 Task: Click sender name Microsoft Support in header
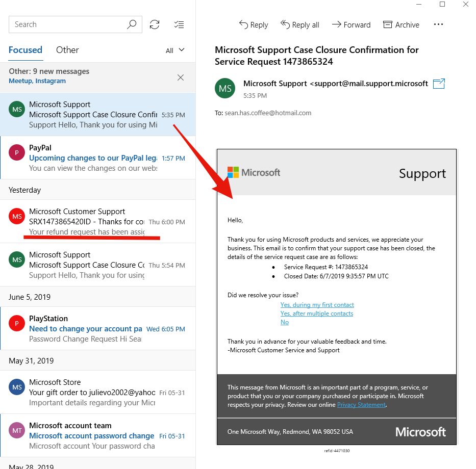275,84
